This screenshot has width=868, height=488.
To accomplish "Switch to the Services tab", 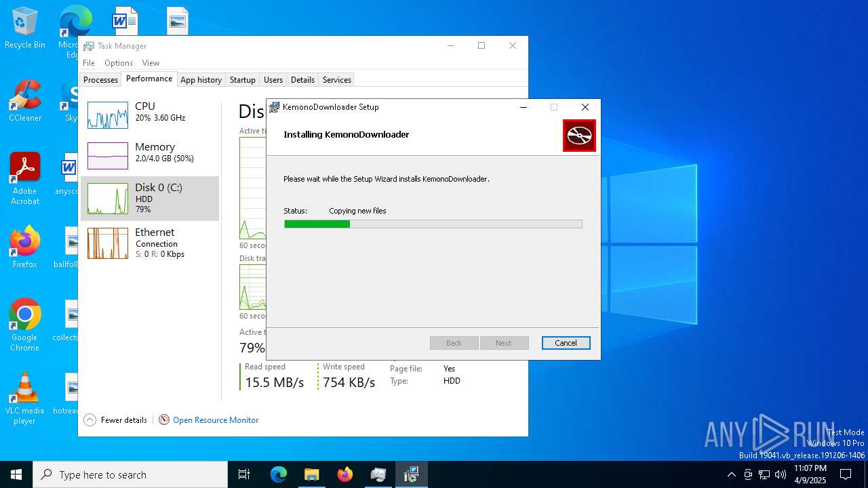I will point(337,80).
